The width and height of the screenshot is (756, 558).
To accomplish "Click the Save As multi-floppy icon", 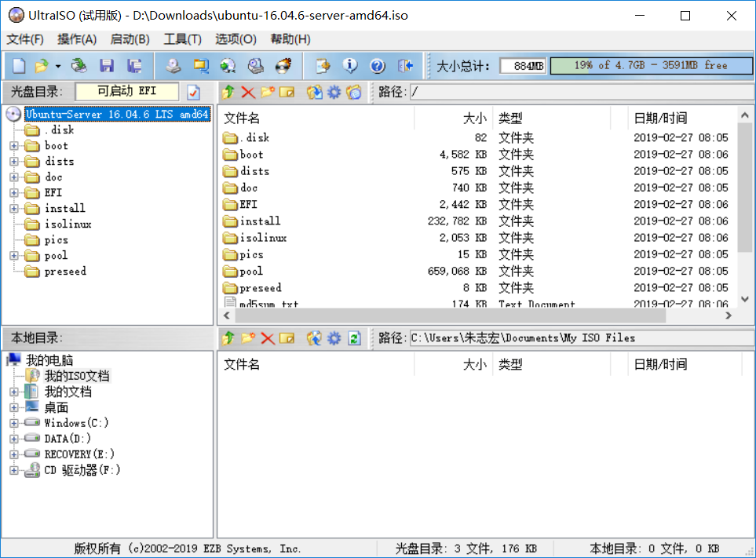I will 134,66.
